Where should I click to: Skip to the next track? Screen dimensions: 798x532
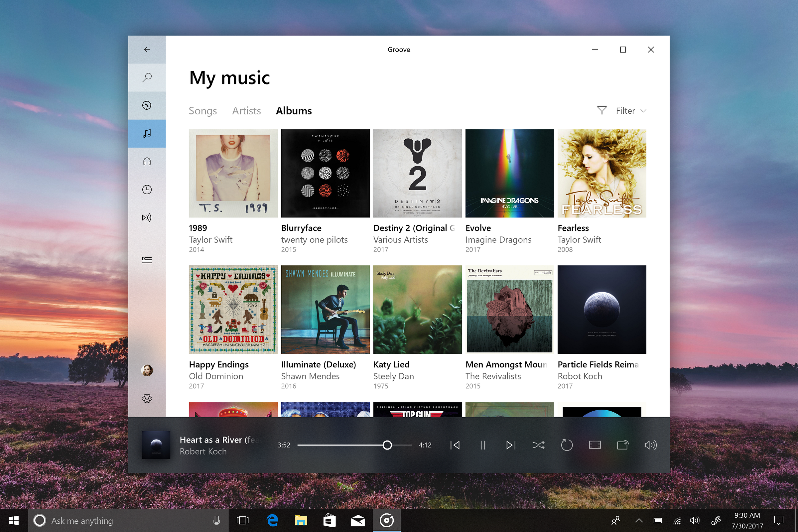(511, 445)
